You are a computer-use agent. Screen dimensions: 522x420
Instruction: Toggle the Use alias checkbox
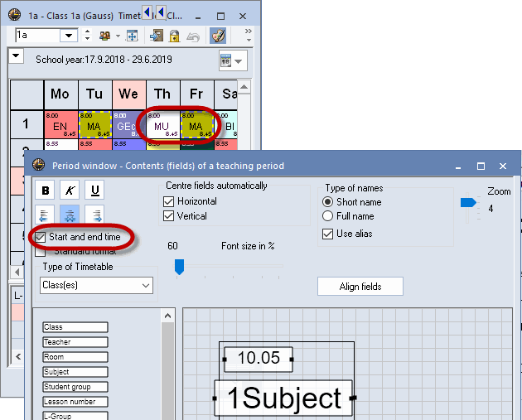pyautogui.click(x=327, y=234)
